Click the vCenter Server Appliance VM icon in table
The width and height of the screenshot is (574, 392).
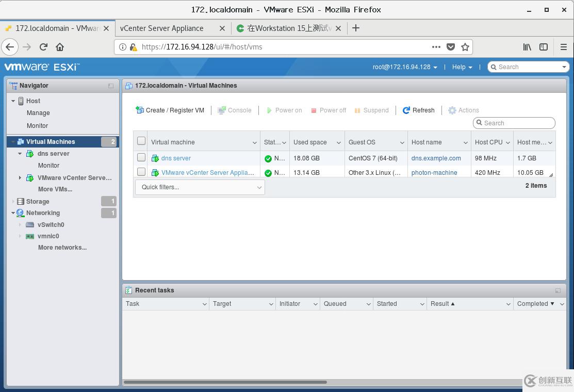155,172
